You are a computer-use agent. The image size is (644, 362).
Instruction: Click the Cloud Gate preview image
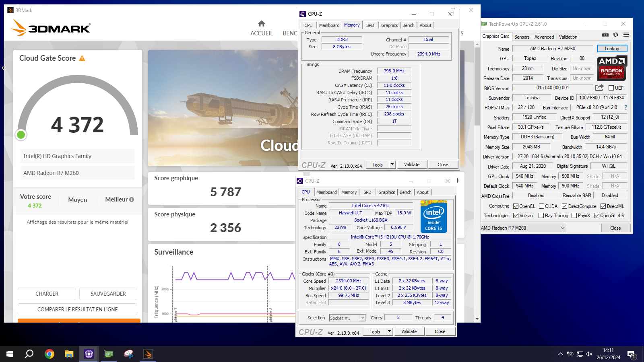tap(223, 108)
